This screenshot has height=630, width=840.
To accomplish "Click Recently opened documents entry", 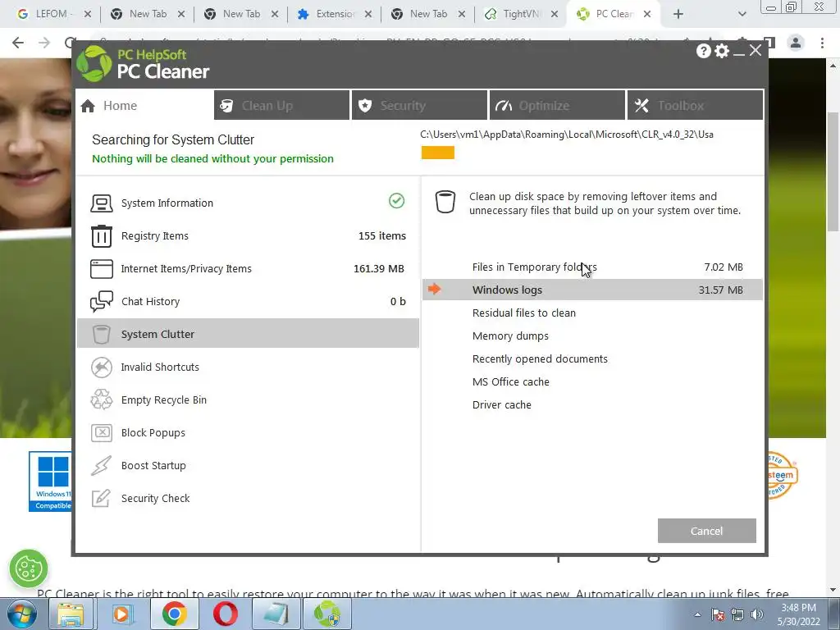I will (592, 359).
